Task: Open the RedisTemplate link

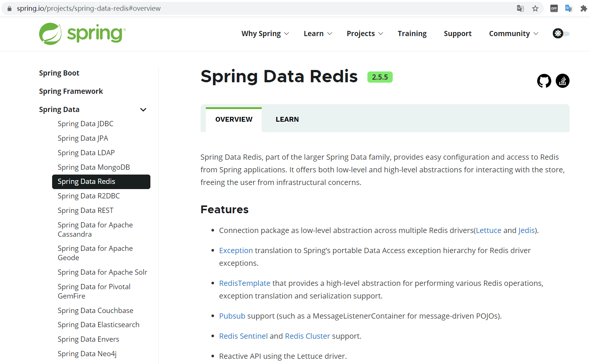Action: coord(245,283)
